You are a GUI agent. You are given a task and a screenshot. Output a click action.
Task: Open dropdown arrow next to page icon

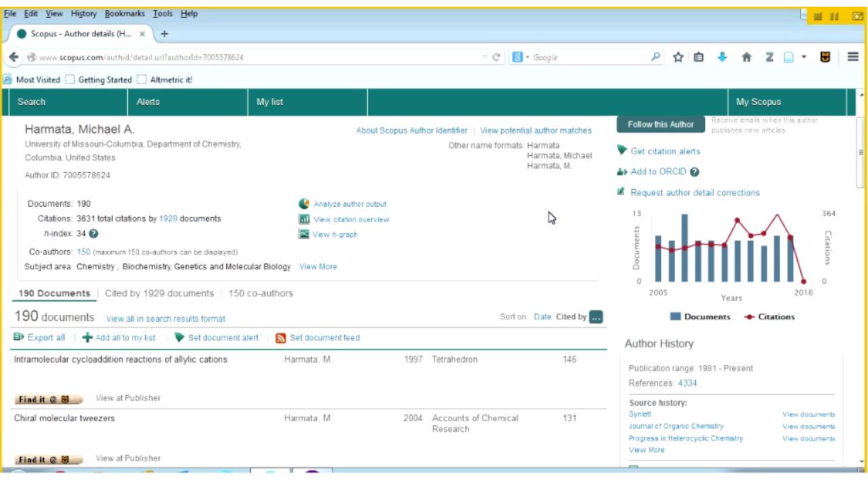pyautogui.click(x=804, y=57)
